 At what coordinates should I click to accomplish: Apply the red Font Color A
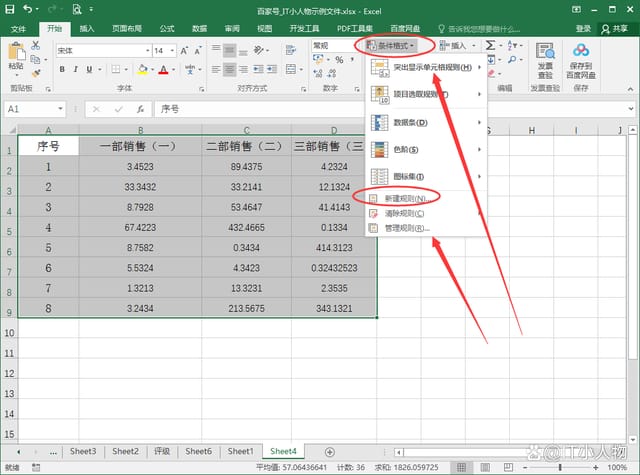pos(163,69)
